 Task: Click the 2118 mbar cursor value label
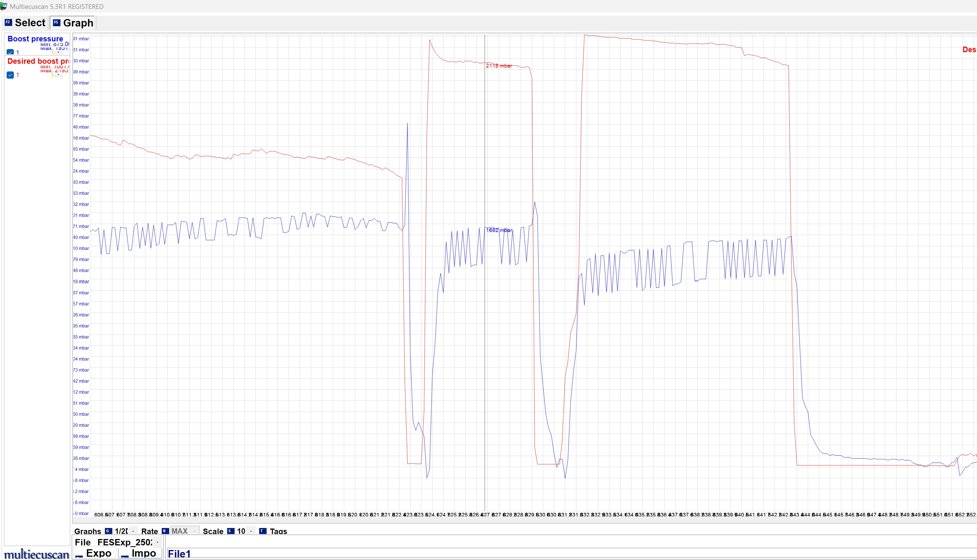(499, 66)
